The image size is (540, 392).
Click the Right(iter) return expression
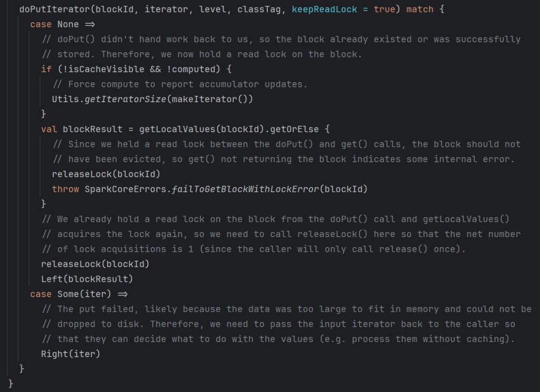71,354
